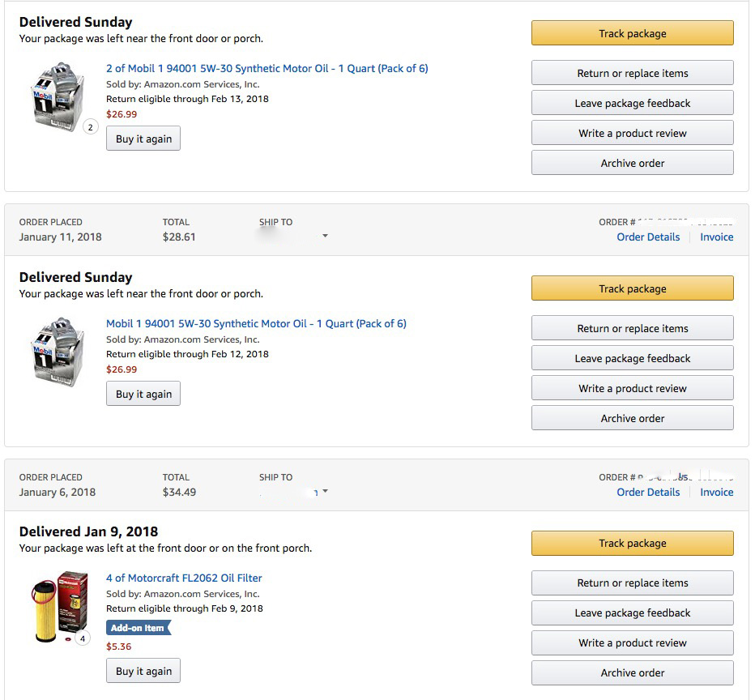Open Mobil 1 thumbnail in January 11 order
This screenshot has width=755, height=700.
click(x=58, y=352)
